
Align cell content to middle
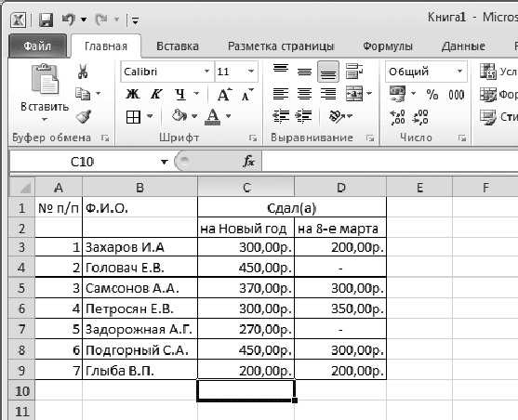pos(304,72)
